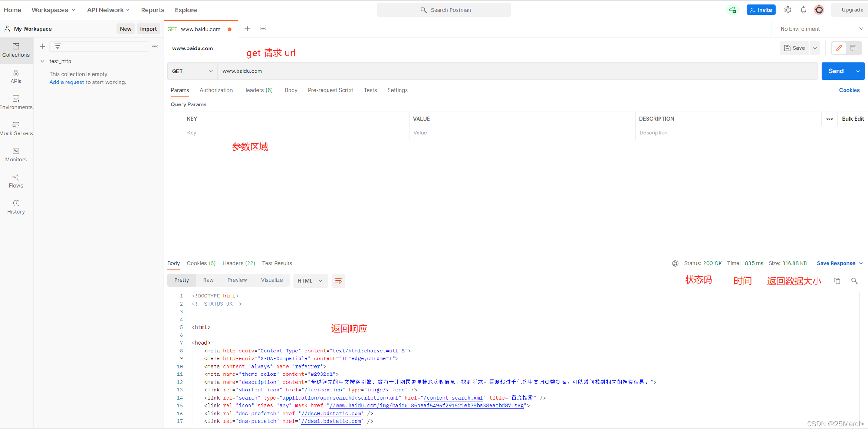Click the person icon beside My Workspace
The width and height of the screenshot is (868, 430).
[7, 29]
